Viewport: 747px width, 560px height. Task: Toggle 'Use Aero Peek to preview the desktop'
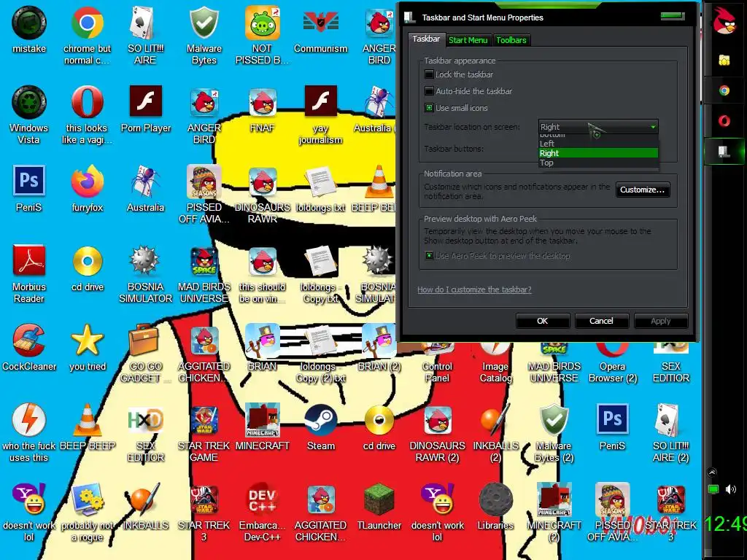[429, 256]
